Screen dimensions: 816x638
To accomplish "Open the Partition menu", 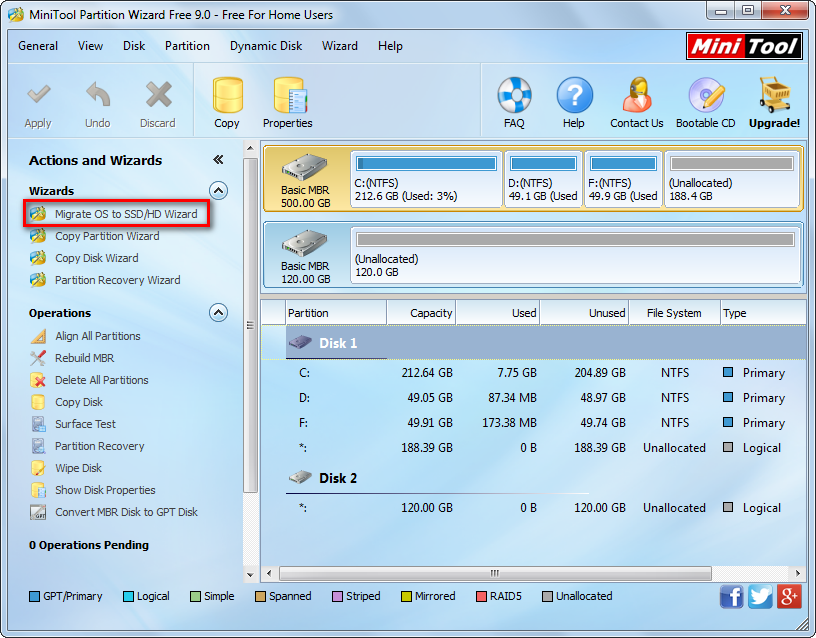I will coord(187,46).
